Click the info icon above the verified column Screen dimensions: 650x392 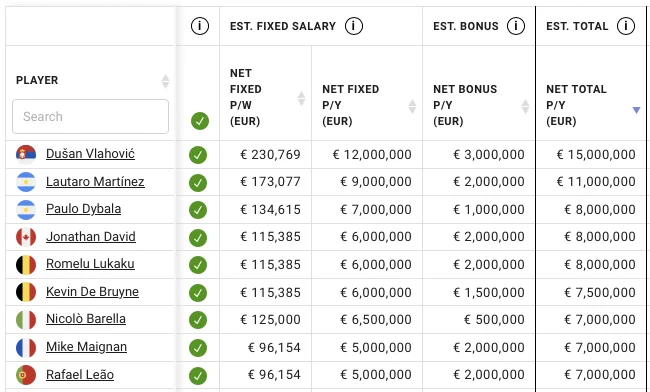pyautogui.click(x=200, y=26)
